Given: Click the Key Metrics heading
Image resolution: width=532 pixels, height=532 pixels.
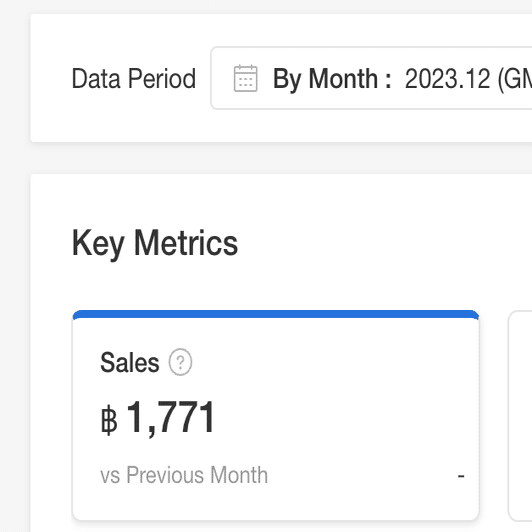Looking at the screenshot, I should 155,243.
